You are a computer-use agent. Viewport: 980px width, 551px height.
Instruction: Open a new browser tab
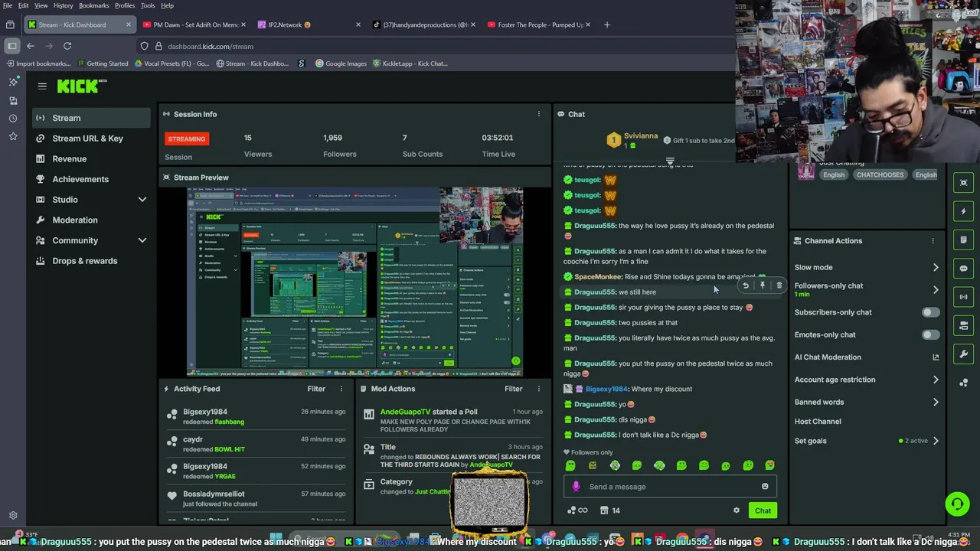[607, 24]
